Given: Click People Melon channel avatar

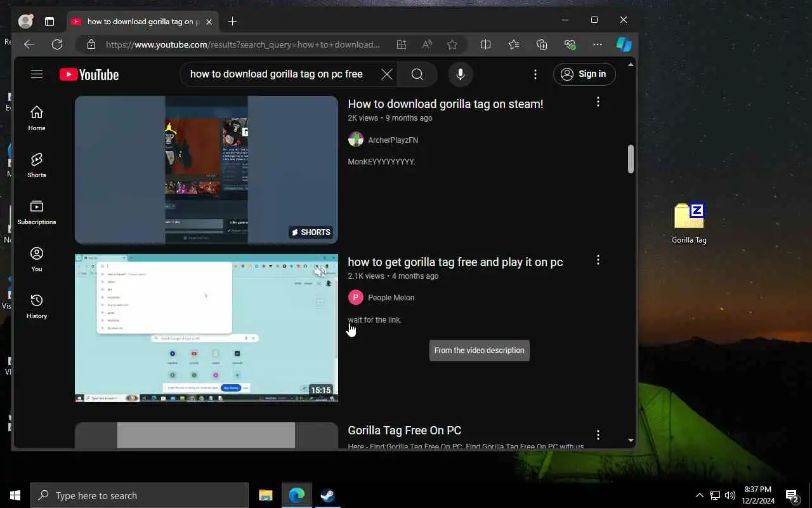Looking at the screenshot, I should (x=356, y=297).
